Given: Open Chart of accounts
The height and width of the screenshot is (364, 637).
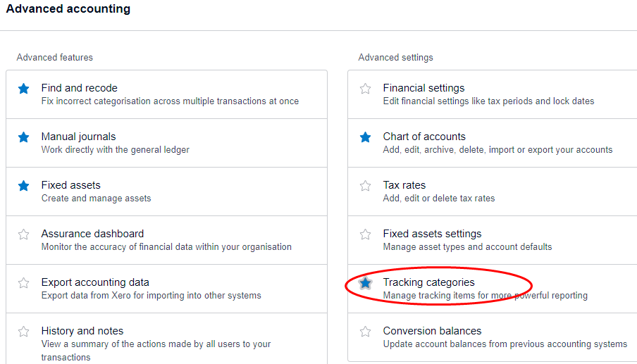Looking at the screenshot, I should click(424, 137).
